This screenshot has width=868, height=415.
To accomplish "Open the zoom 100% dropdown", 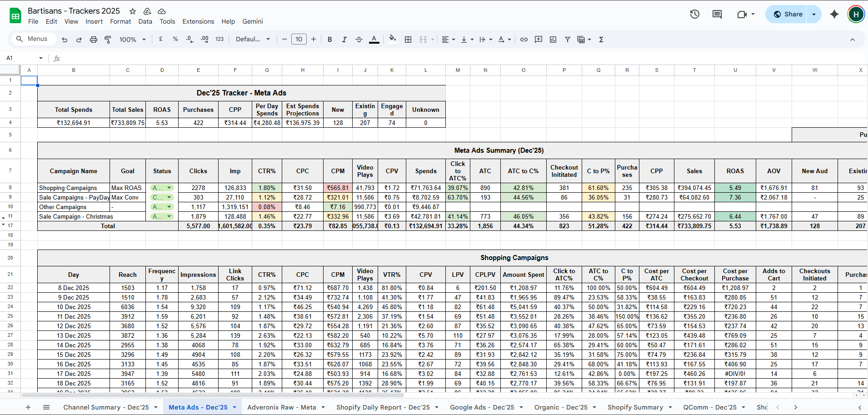I will [x=132, y=40].
